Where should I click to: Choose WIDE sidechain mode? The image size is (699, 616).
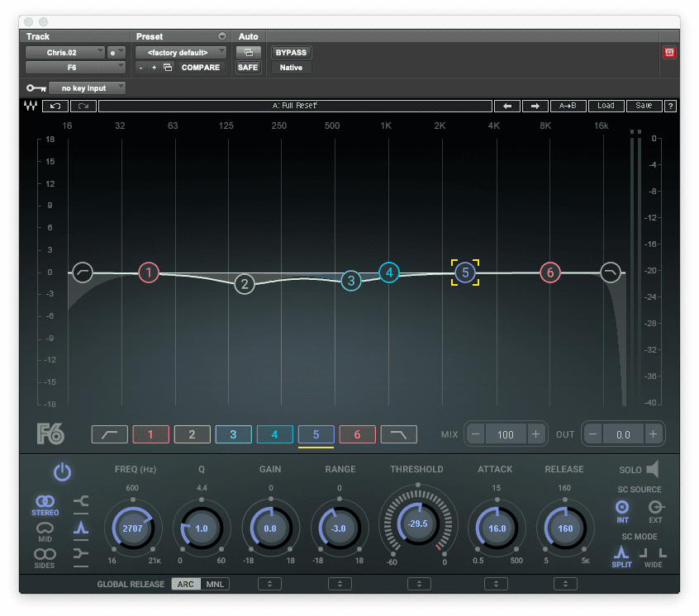point(654,557)
